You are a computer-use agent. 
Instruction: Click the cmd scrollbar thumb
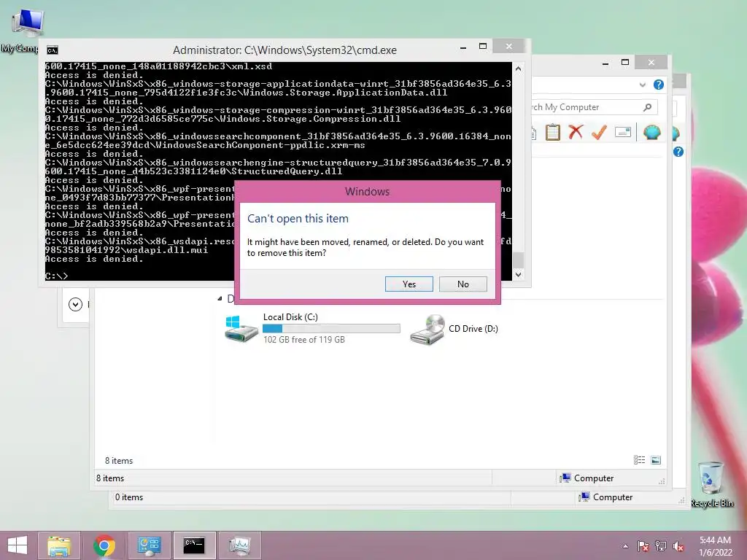519,260
